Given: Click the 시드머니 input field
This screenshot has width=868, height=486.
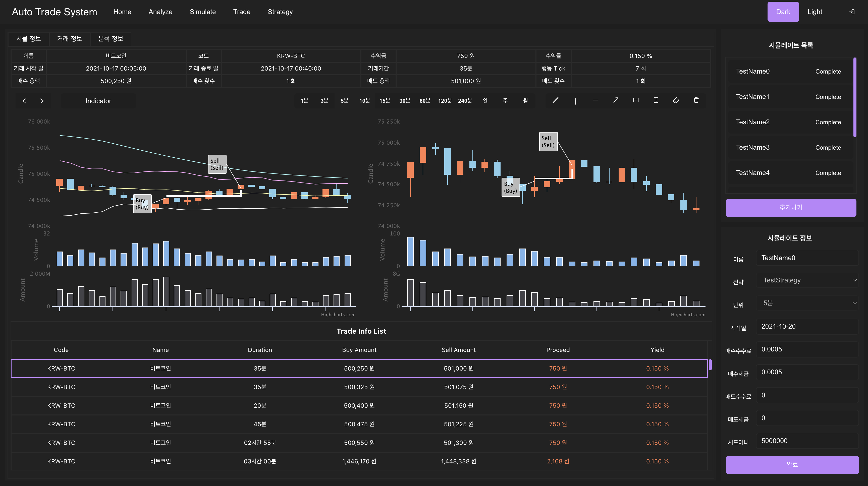Looking at the screenshot, I should pos(807,441).
